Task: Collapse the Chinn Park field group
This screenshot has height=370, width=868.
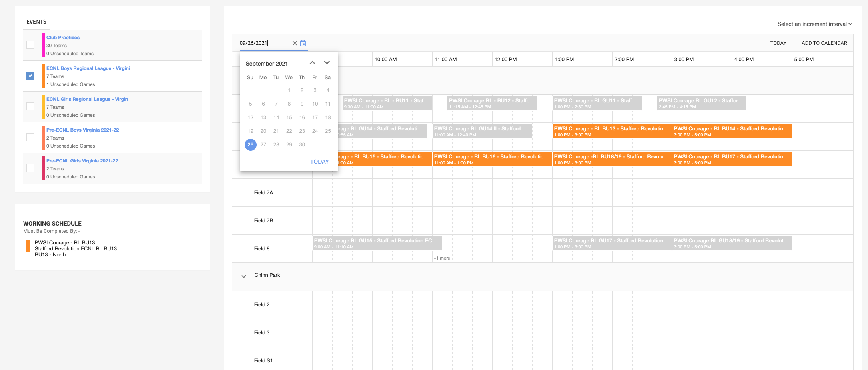Action: [x=244, y=276]
